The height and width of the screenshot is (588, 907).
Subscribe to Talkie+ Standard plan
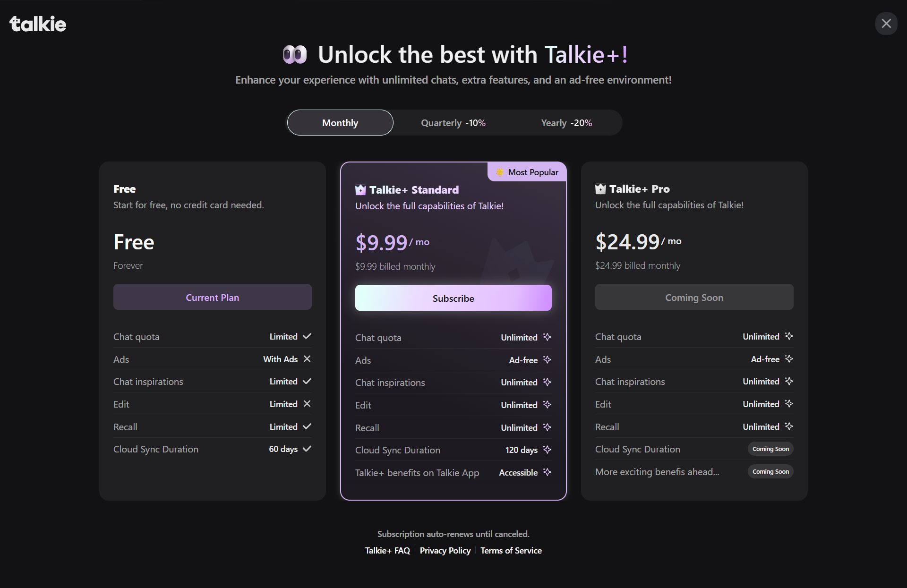(x=453, y=298)
